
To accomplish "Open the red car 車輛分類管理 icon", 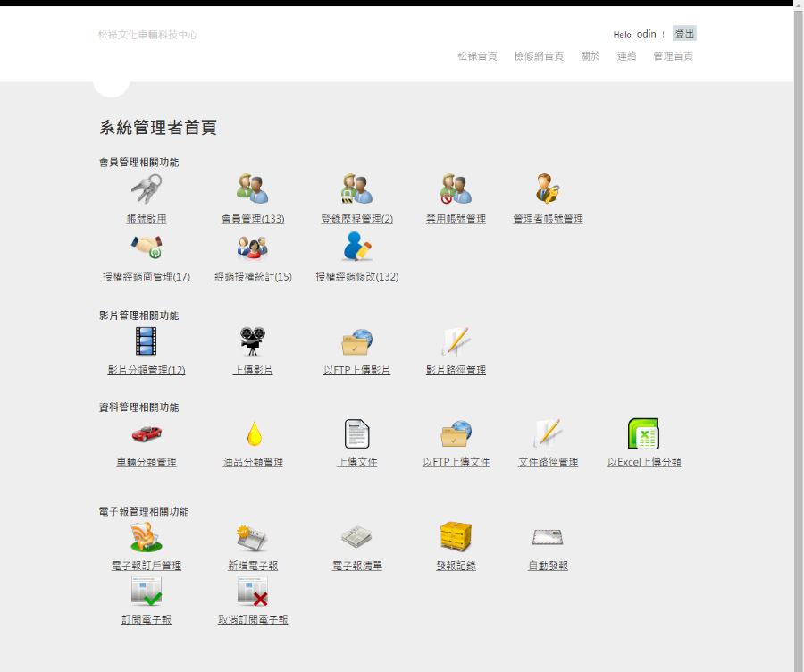I will 147,433.
